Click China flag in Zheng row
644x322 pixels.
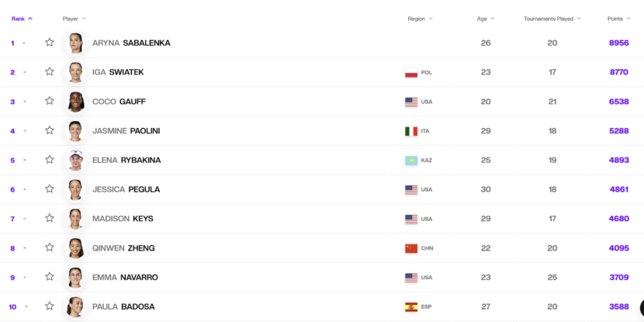click(411, 248)
